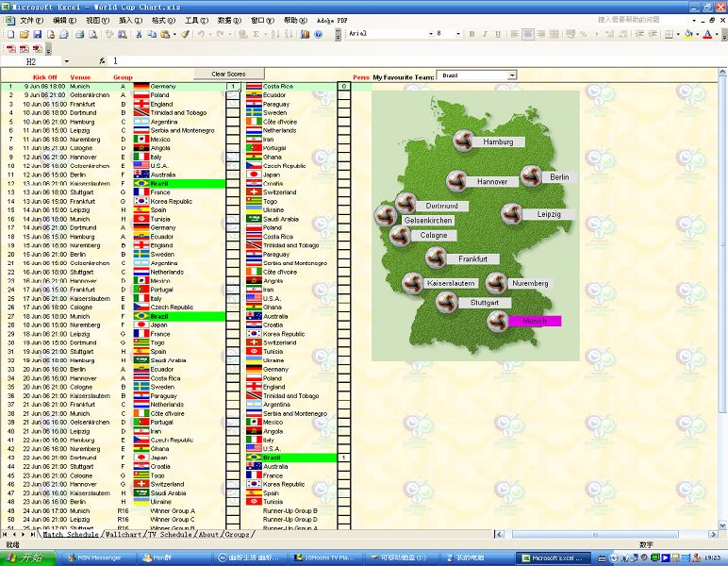Image resolution: width=728 pixels, height=566 pixels.
Task: Toggle Underline formatting button
Action: coord(498,34)
